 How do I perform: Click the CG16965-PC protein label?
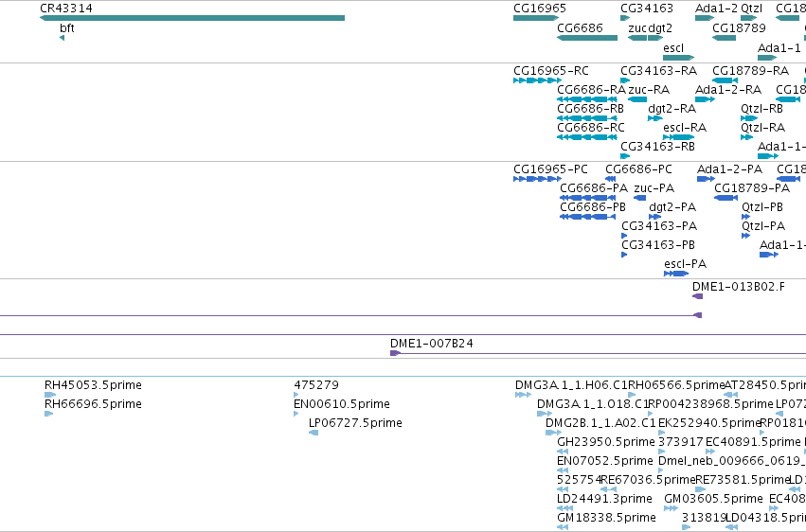[550, 169]
